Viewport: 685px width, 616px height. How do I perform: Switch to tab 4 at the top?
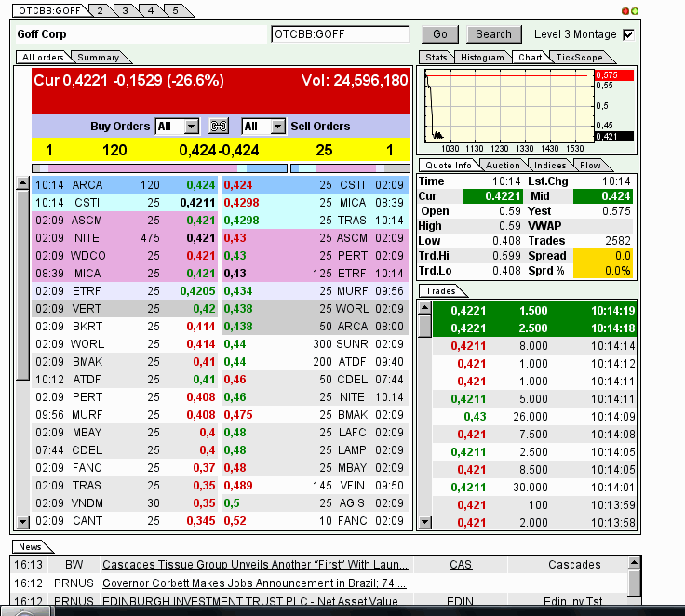tap(150, 10)
